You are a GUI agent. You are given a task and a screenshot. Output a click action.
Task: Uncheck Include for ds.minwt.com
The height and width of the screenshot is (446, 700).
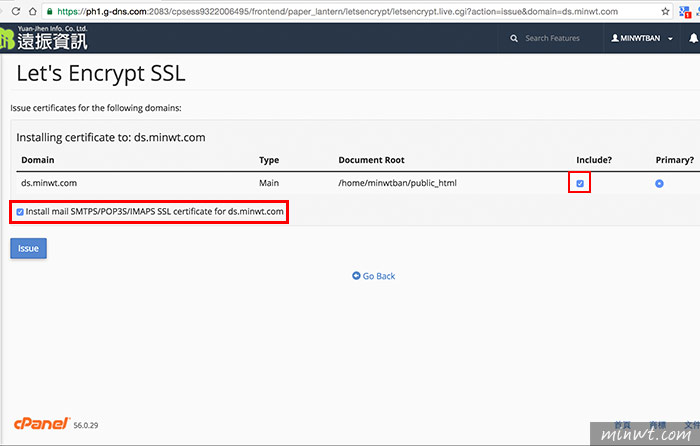pos(579,183)
